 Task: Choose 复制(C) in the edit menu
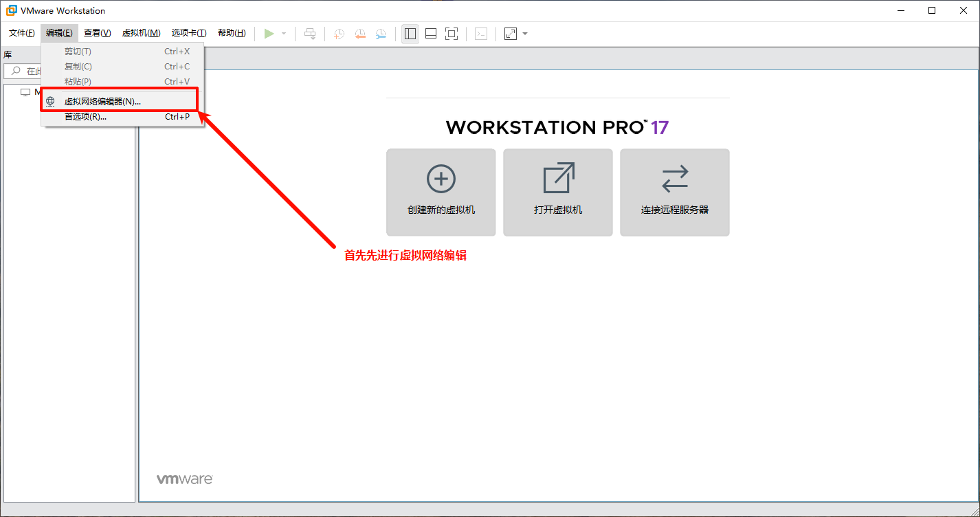click(122, 67)
